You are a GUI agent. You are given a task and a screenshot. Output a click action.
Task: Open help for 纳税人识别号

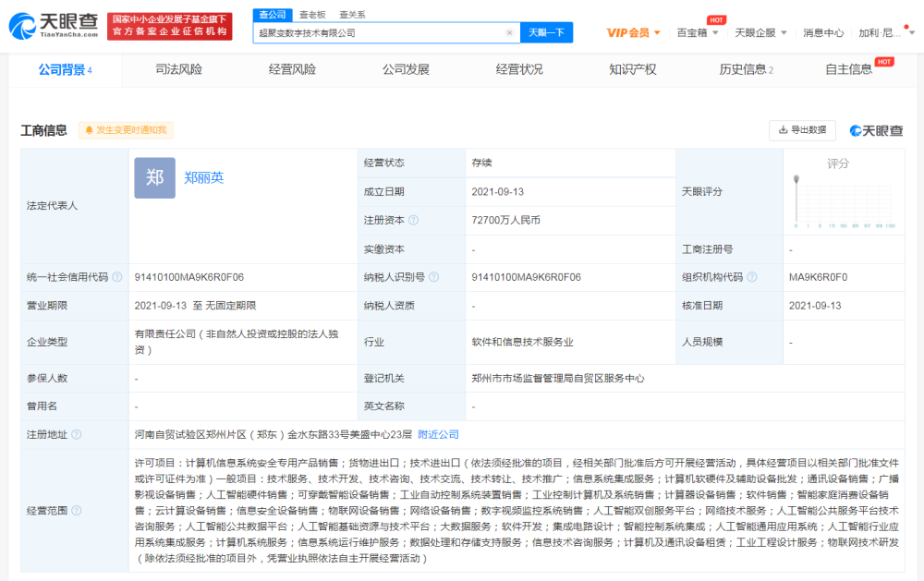point(433,277)
